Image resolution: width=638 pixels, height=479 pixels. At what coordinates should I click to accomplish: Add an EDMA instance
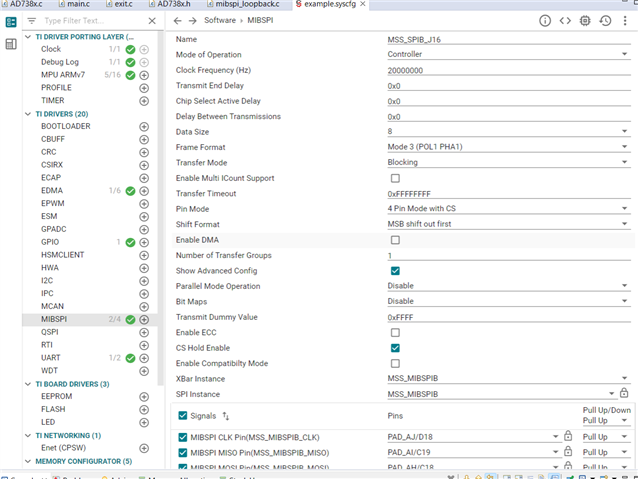144,191
